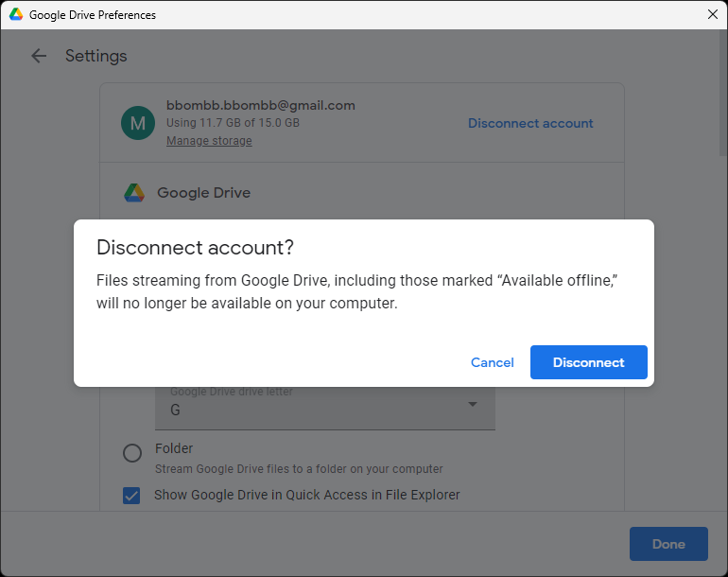This screenshot has width=728, height=577.
Task: Click the Google Drive Preferences title text
Action: 93,15
